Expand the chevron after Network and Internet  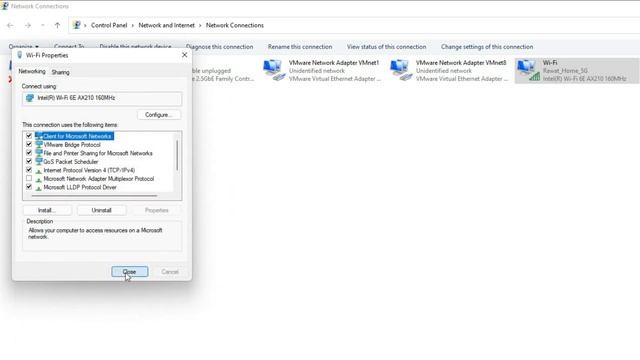click(x=200, y=25)
